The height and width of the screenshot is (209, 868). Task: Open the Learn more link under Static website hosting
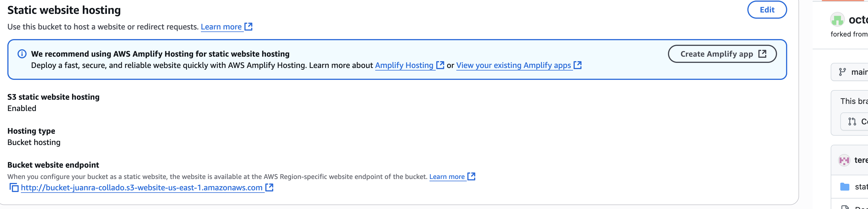coord(221,27)
